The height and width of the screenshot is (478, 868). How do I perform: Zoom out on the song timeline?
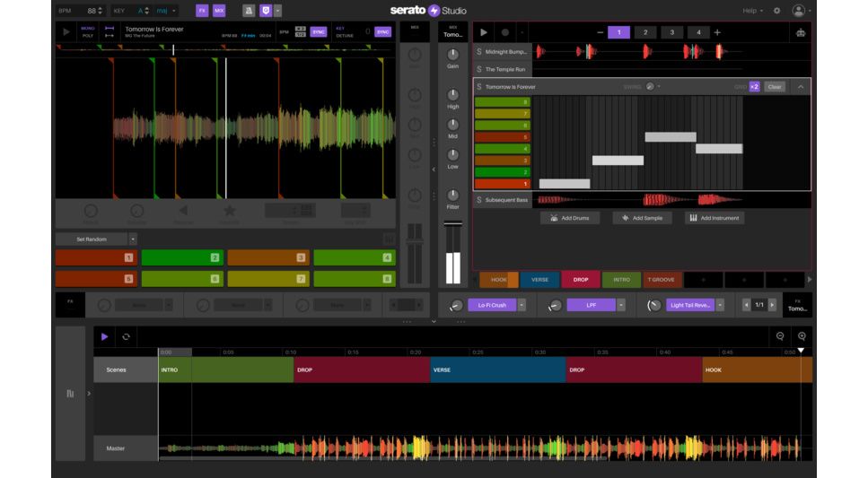point(780,336)
